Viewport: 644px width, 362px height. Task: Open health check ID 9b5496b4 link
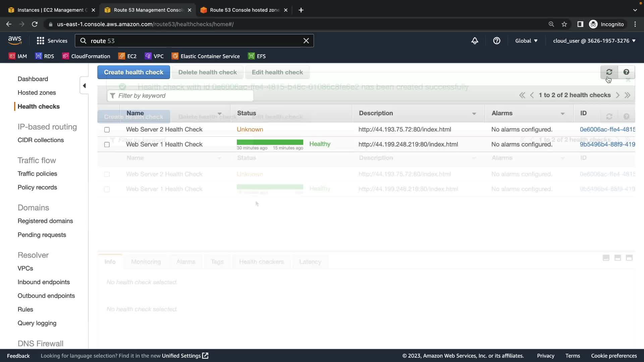(607, 144)
